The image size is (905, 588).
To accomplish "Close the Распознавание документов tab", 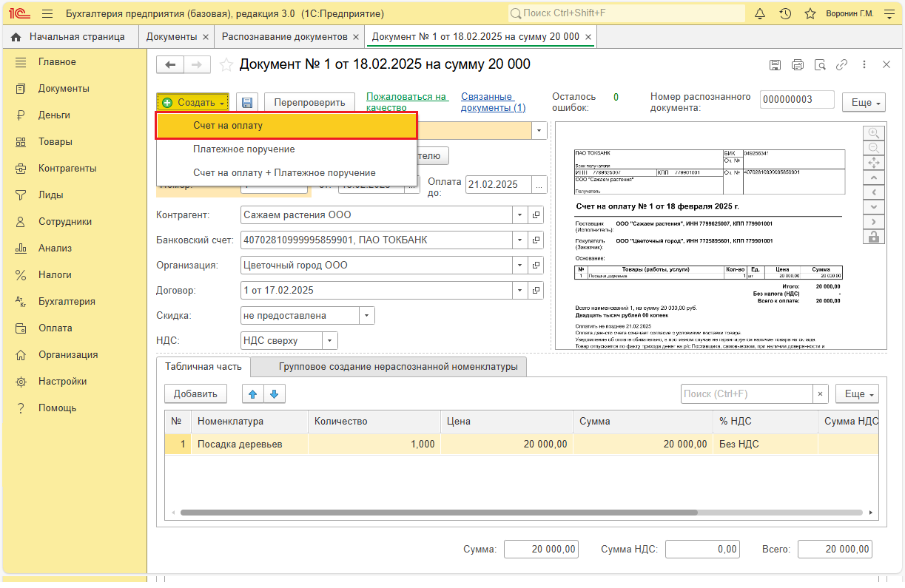I will (356, 37).
